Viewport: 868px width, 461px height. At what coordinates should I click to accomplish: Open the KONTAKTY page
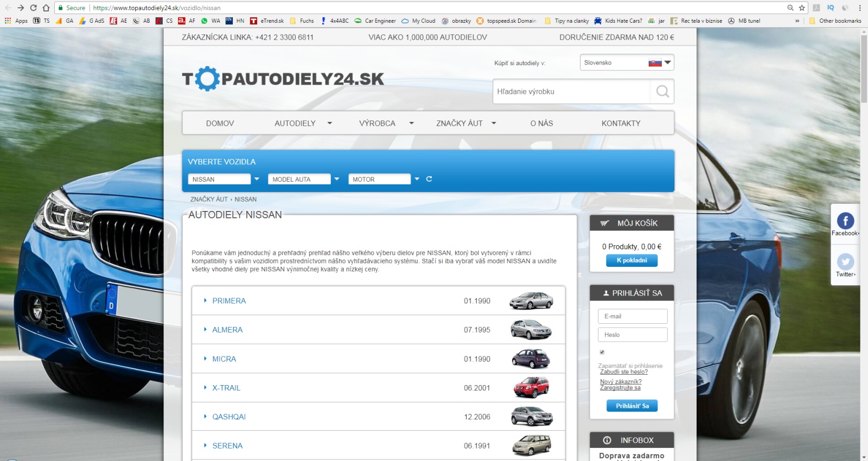pos(621,123)
